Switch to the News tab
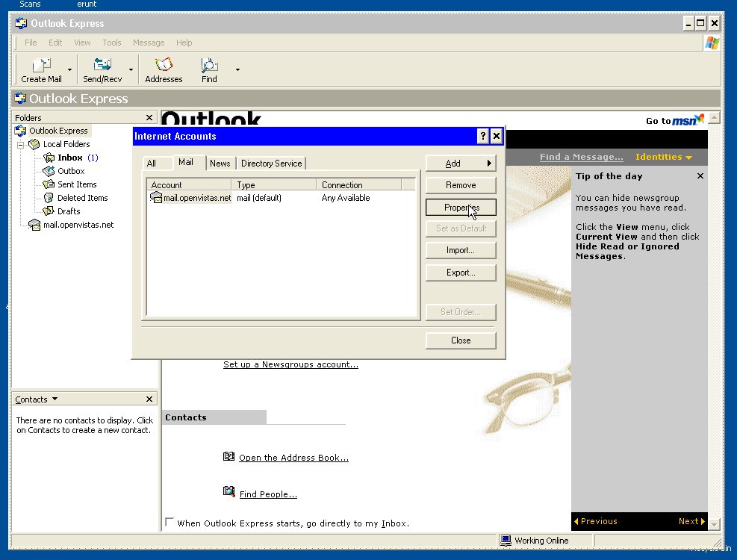Image resolution: width=737 pixels, height=560 pixels. click(x=220, y=164)
